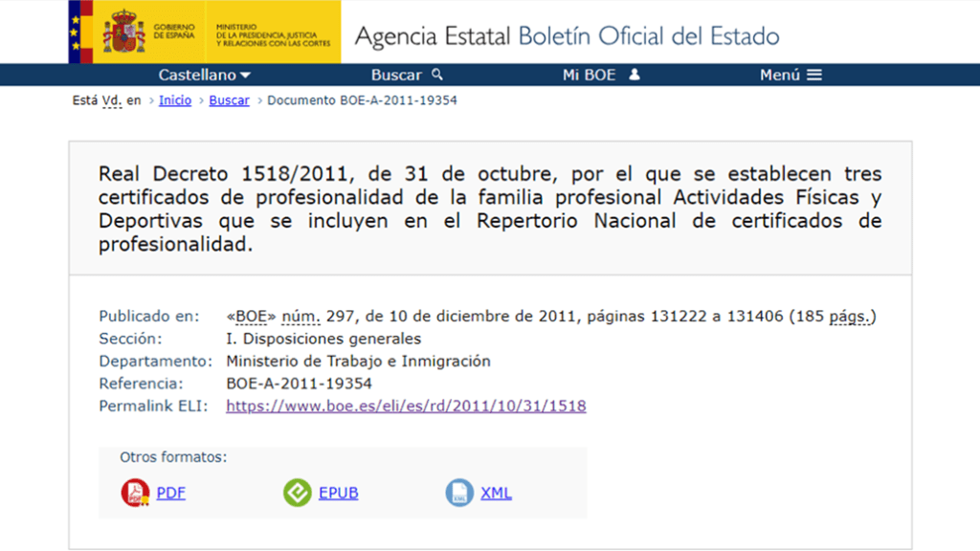Click the blue XML document icon
Viewport: 980px width, 551px height.
click(x=459, y=493)
